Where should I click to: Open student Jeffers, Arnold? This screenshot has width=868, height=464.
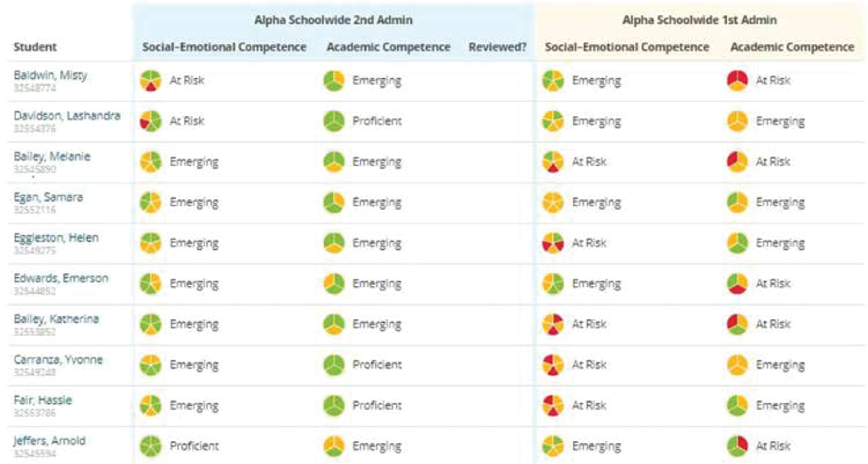pyautogui.click(x=49, y=441)
